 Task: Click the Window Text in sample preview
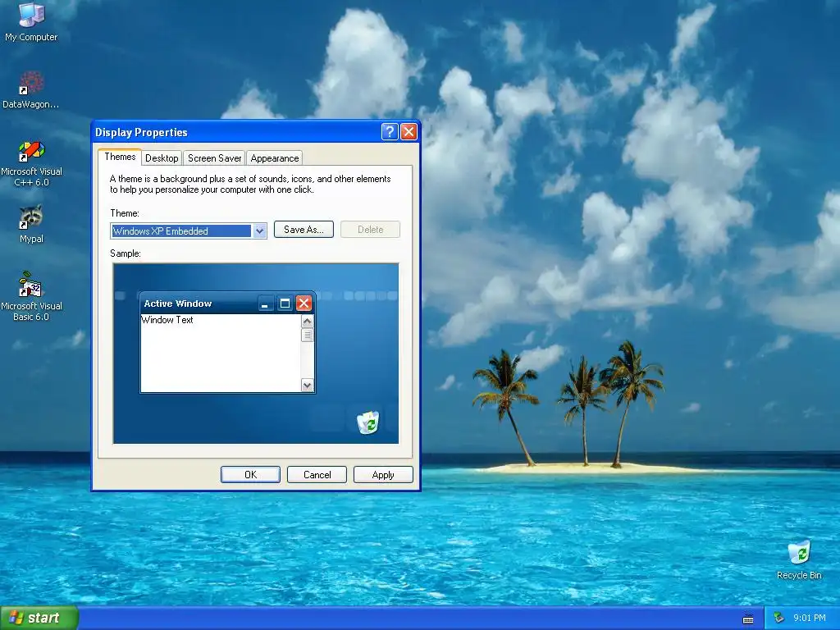click(167, 320)
